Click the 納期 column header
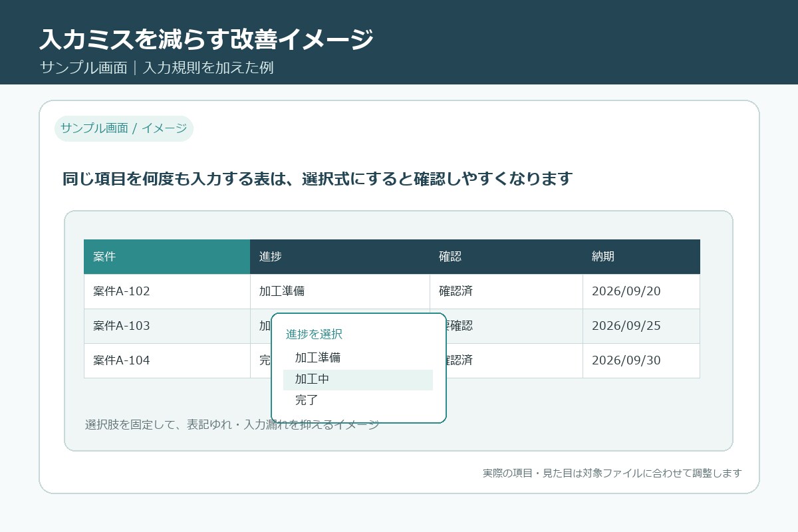 coord(641,257)
